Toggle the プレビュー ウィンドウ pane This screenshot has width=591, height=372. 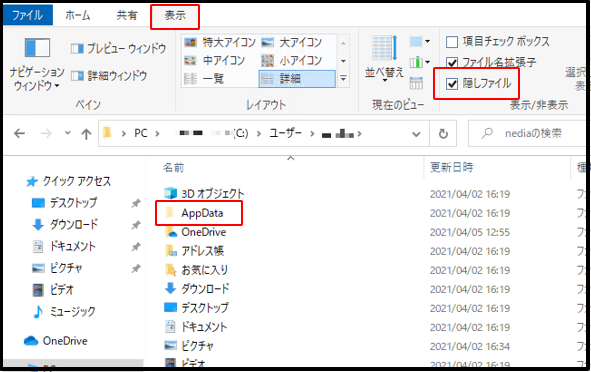point(118,48)
